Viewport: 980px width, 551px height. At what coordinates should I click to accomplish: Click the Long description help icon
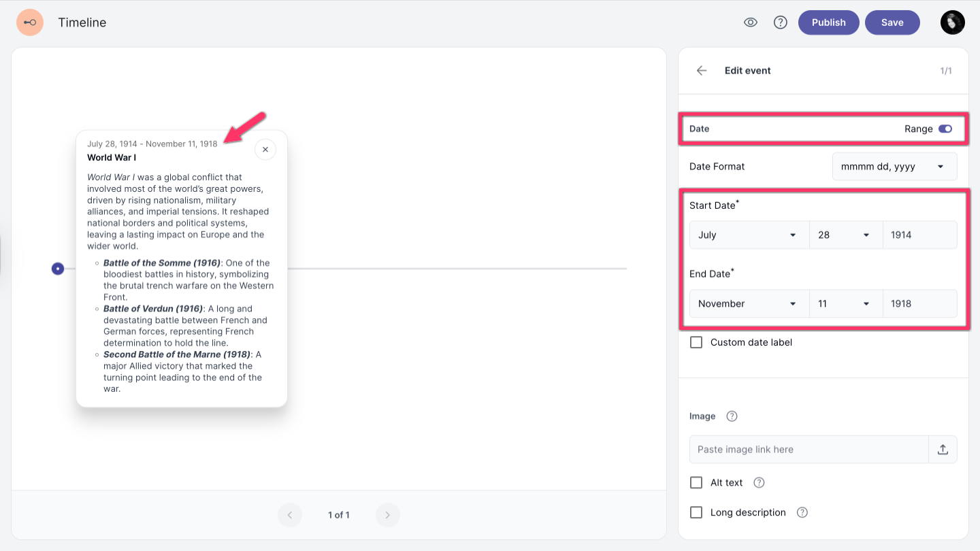[802, 513]
